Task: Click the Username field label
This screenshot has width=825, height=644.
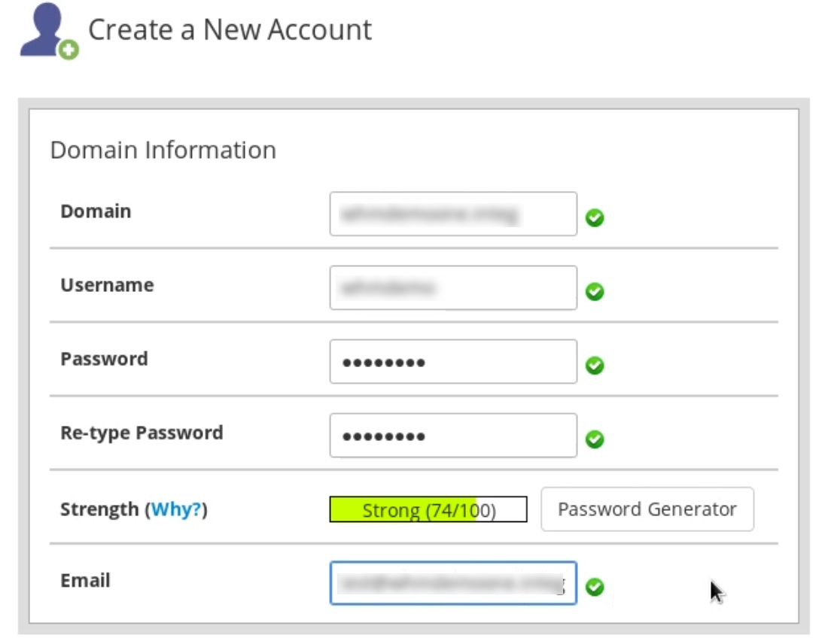Action: coord(107,285)
